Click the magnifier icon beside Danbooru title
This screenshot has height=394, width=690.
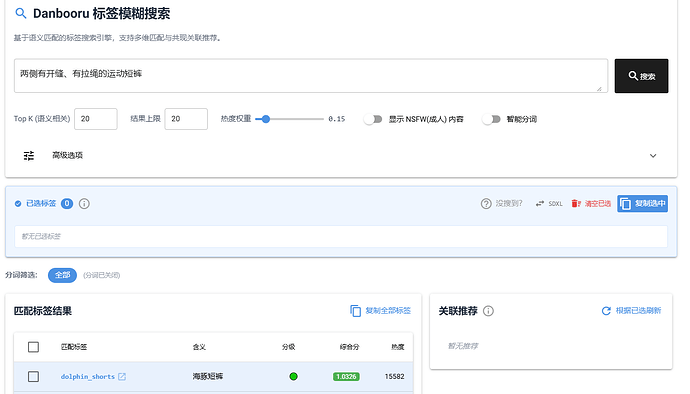(21, 13)
